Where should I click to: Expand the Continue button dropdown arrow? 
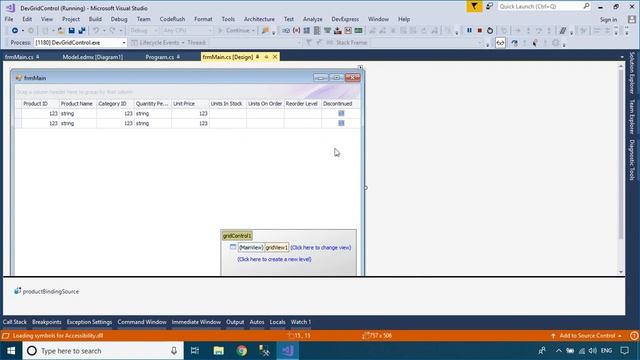click(x=253, y=31)
